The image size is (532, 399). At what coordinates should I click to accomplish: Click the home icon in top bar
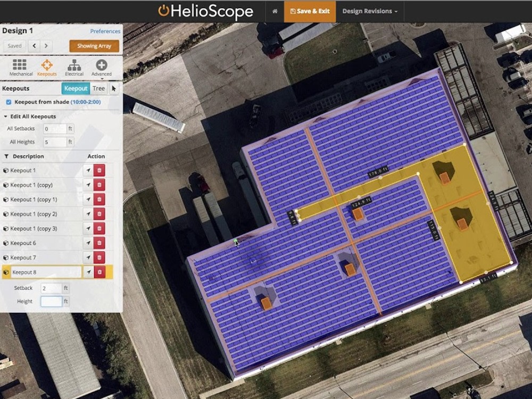(275, 11)
